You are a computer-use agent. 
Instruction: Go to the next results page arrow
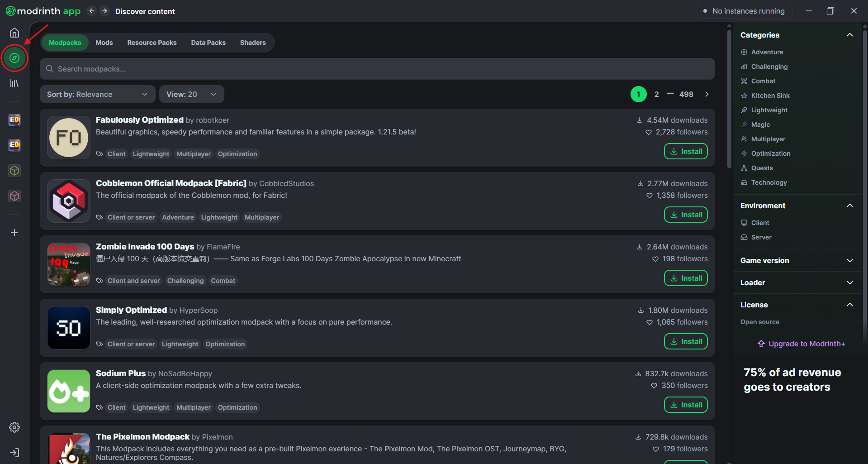707,94
